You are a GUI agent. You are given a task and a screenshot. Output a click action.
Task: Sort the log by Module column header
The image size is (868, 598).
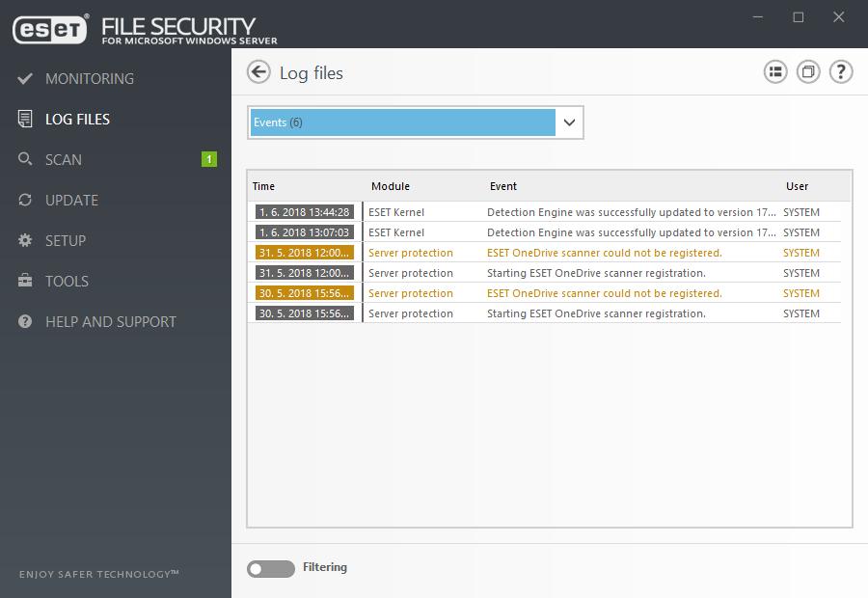point(391,186)
